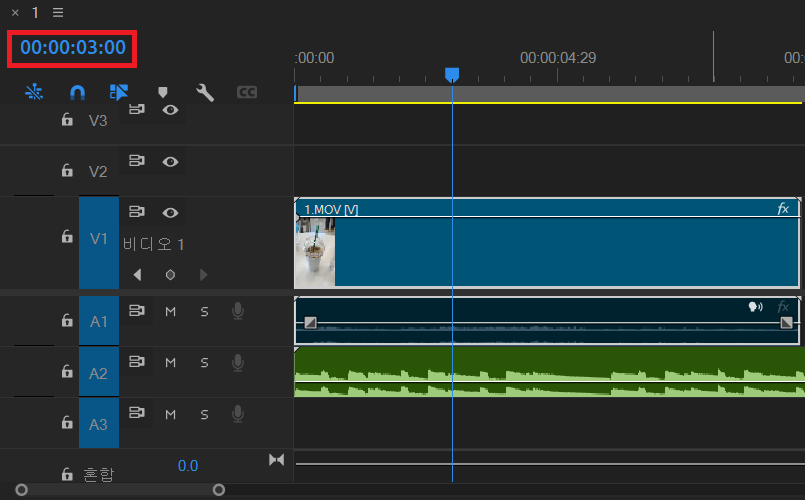Click the '비디오 1' track name

pos(154,244)
